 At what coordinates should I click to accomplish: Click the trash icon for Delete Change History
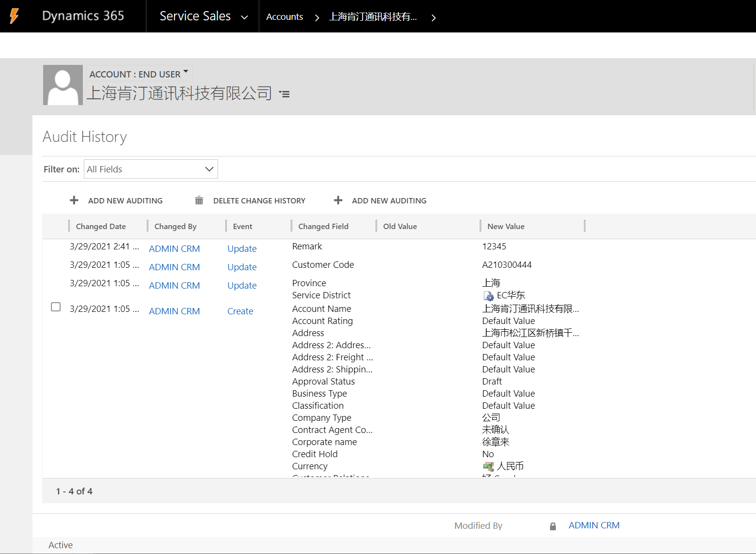pyautogui.click(x=199, y=200)
